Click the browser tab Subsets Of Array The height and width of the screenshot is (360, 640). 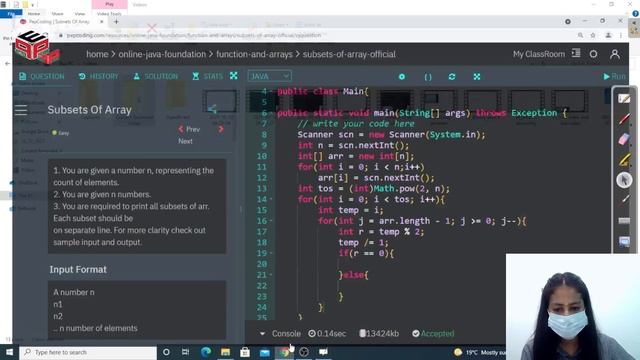click(x=59, y=22)
